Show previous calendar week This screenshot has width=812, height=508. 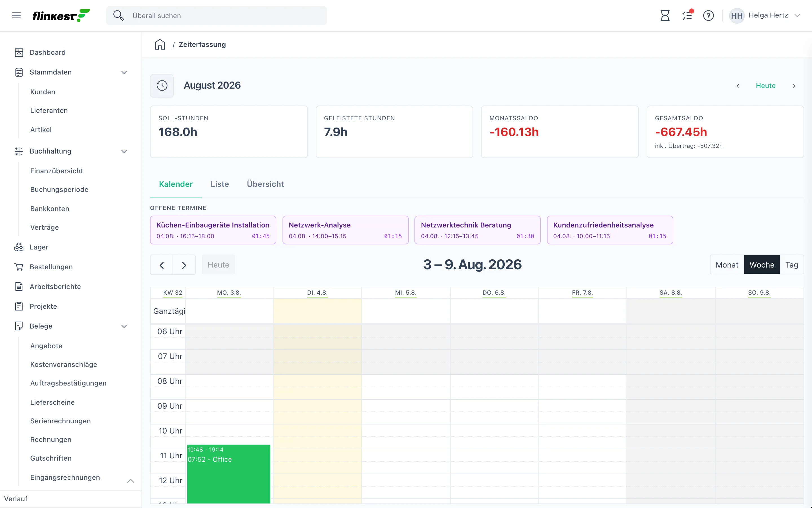pos(162,265)
